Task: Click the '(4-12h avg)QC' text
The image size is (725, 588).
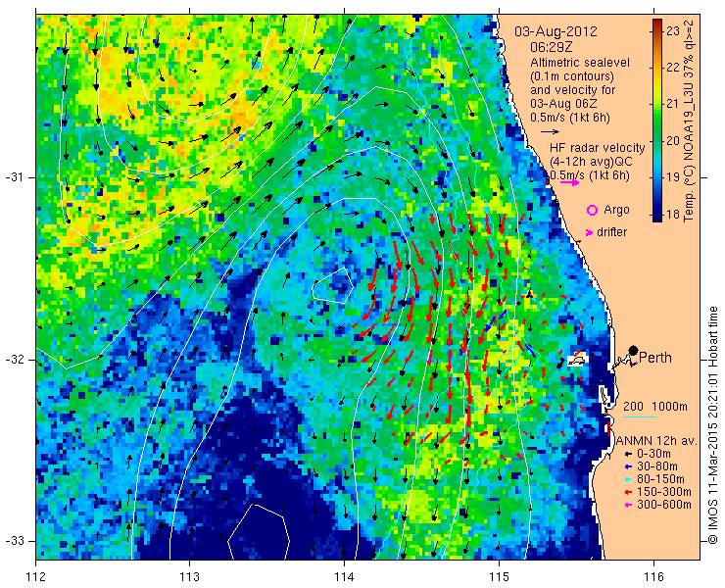Action: click(x=591, y=162)
